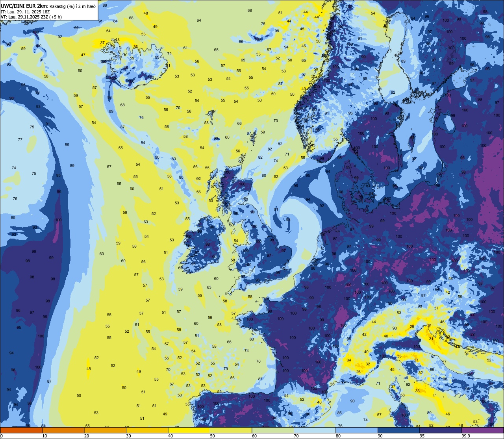Click the "99.9" legend scale label
Image resolution: width=504 pixels, height=439 pixels.
466,435
